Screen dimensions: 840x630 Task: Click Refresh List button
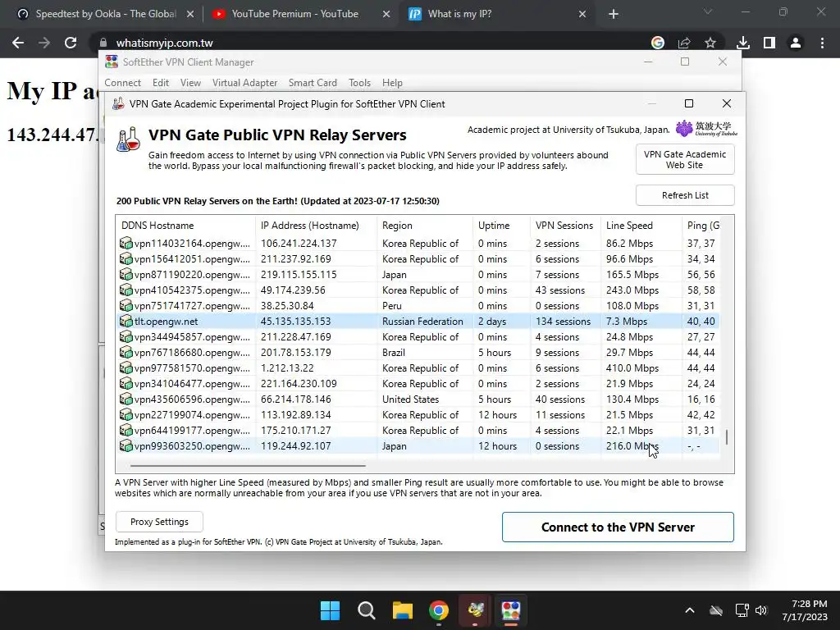pyautogui.click(x=685, y=195)
